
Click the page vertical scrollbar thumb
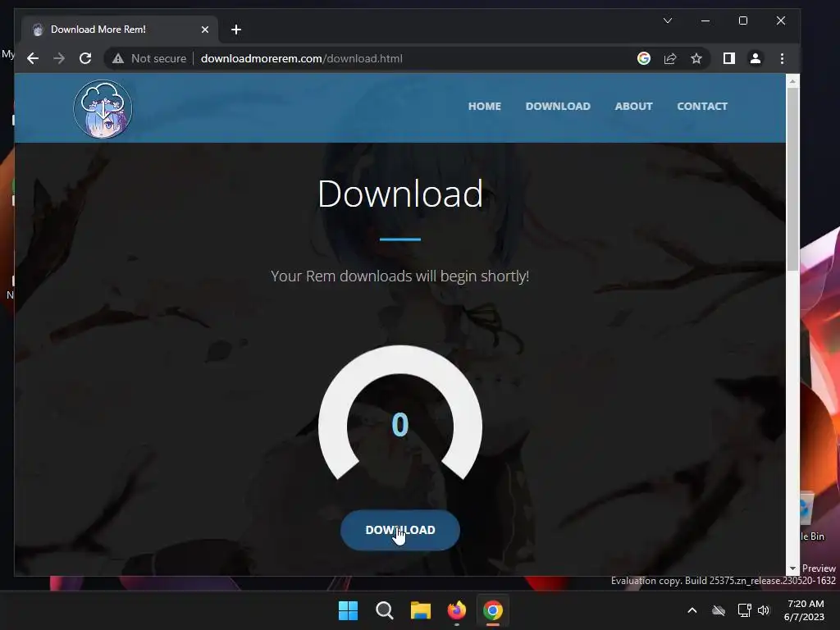pos(792,179)
